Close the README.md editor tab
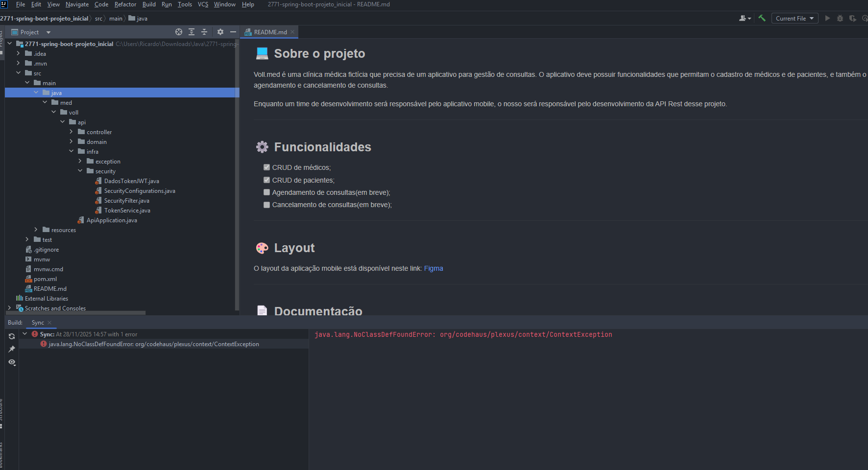The image size is (868, 470). click(x=293, y=32)
